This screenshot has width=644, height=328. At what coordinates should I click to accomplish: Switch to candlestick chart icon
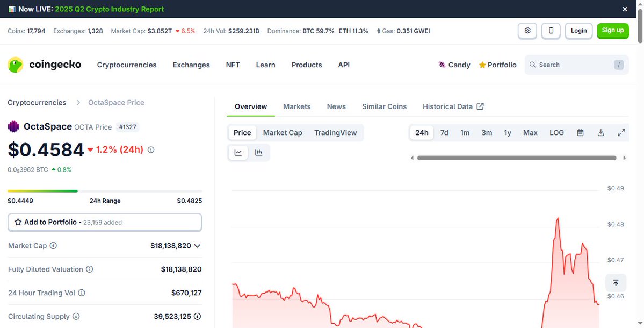(259, 153)
